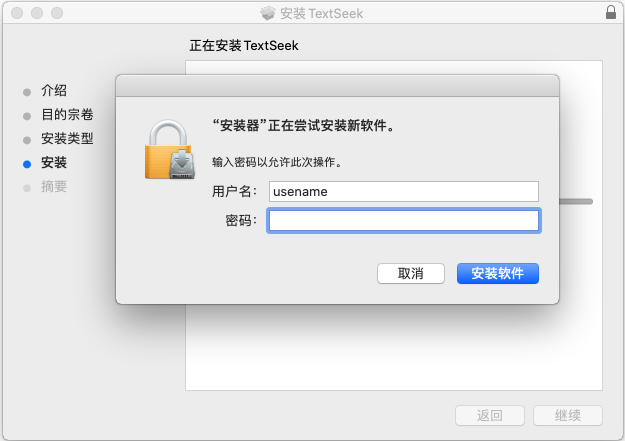The height and width of the screenshot is (441, 625).
Task: Focus the 用户名 username field
Action: click(x=404, y=191)
